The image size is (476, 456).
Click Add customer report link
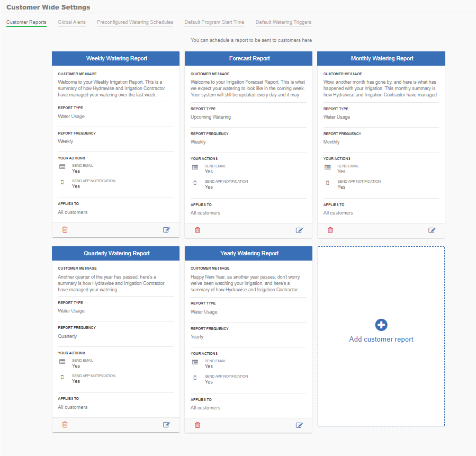click(381, 339)
